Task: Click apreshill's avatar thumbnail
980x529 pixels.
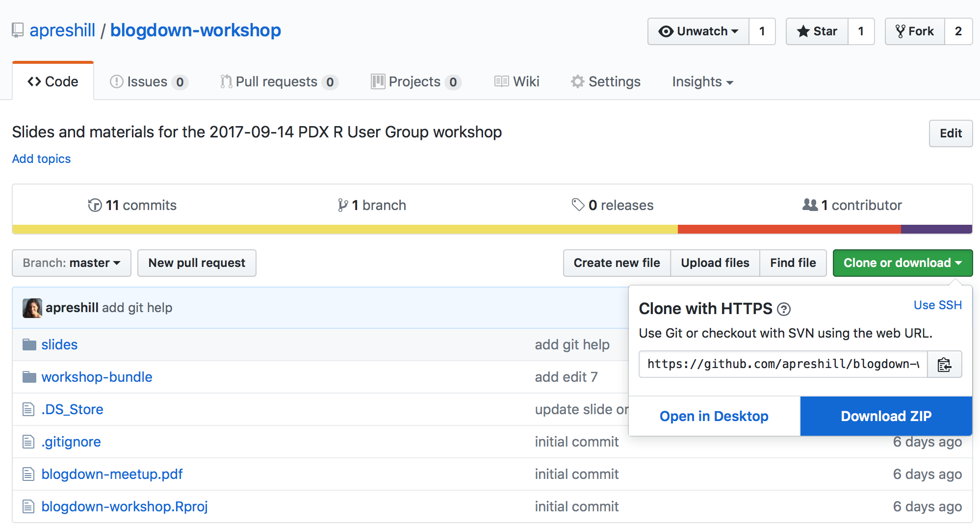Action: pos(32,308)
